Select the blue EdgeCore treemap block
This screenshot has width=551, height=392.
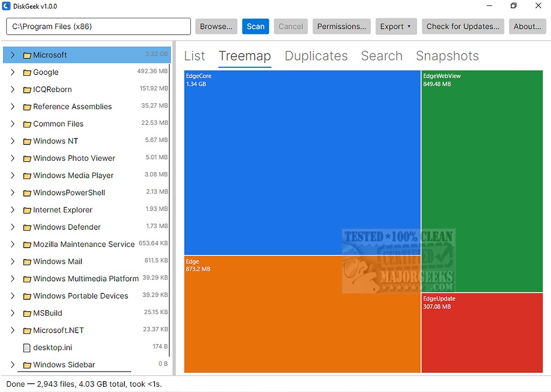pyautogui.click(x=302, y=163)
